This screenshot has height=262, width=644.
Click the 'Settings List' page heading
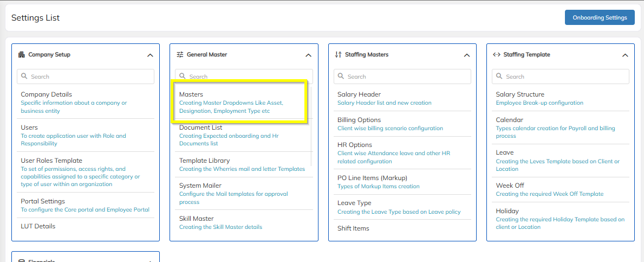[35, 18]
